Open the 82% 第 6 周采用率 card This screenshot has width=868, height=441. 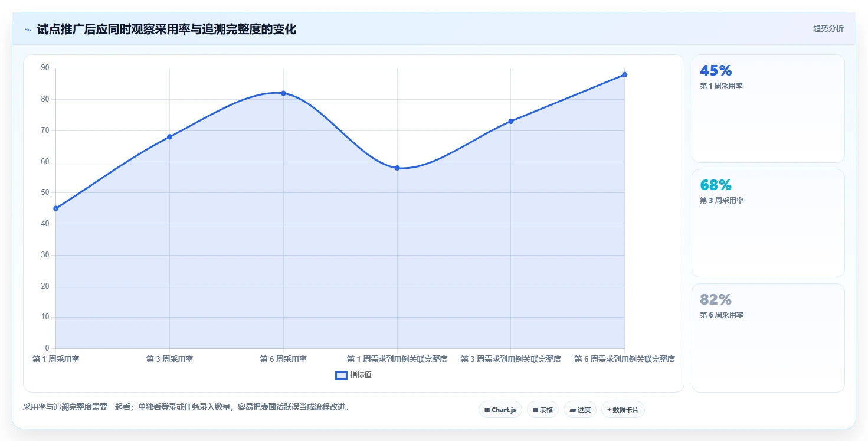tap(768, 338)
